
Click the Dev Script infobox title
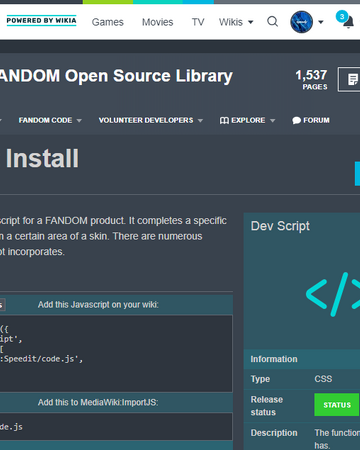tap(280, 226)
